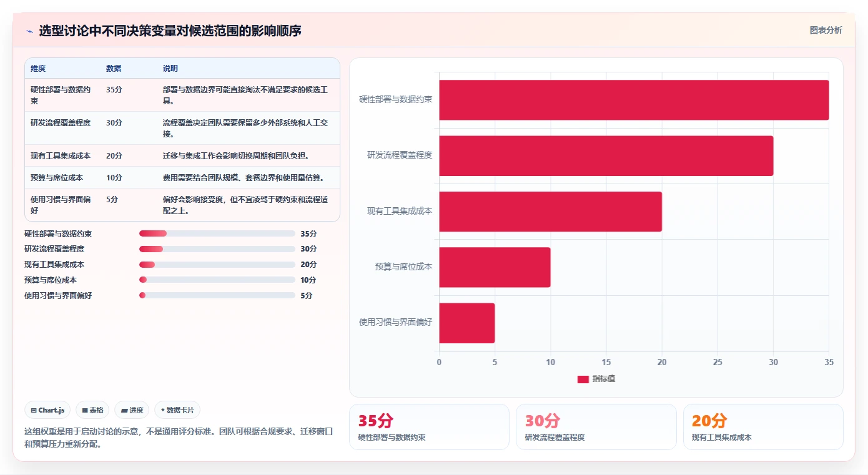The height and width of the screenshot is (475, 868).
Task: Click the x-axis tick label 15
Action: [x=606, y=362]
